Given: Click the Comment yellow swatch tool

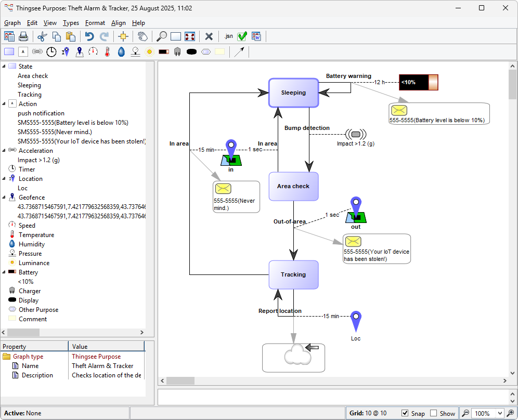Looking at the screenshot, I should 219,51.
